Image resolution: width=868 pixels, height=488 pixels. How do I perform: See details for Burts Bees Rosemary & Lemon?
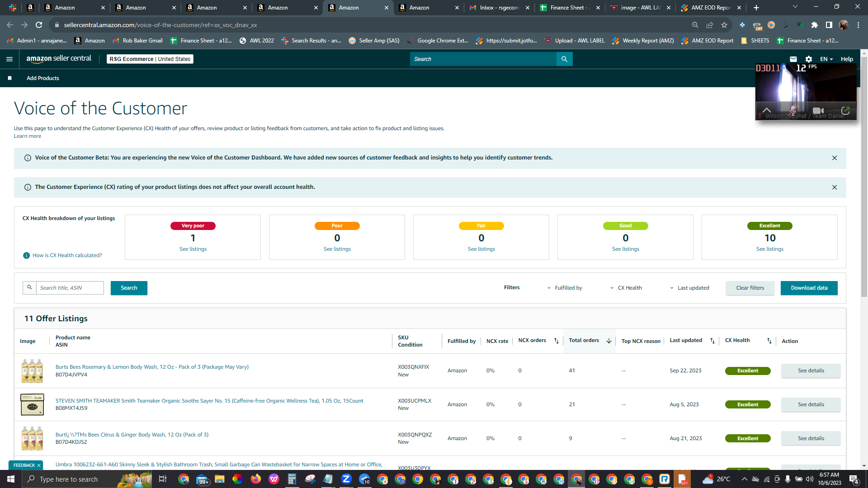[811, 371]
